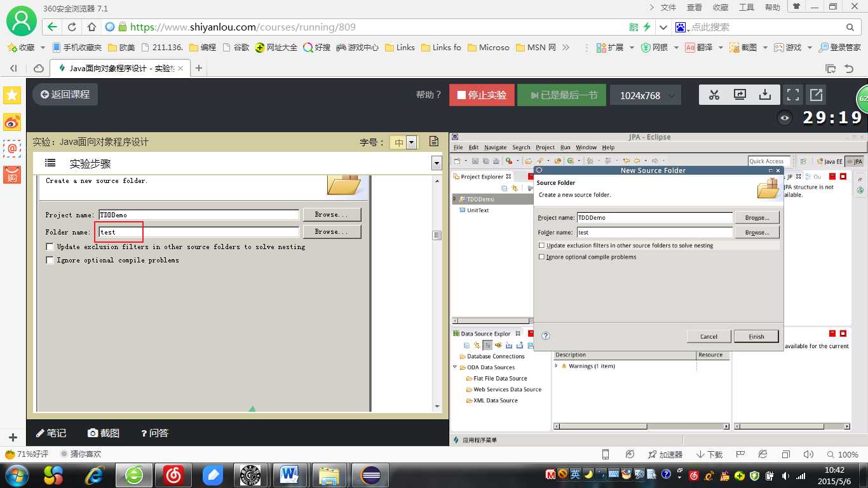Click the Project Explorer horizontal scrollbar
The width and height of the screenshot is (868, 488).
click(x=492, y=321)
